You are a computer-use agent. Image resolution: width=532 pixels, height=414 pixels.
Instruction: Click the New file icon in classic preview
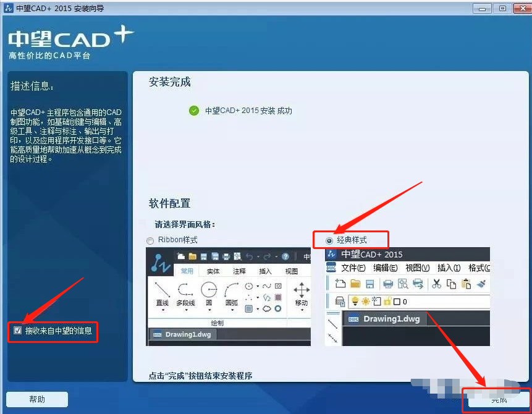(x=340, y=284)
